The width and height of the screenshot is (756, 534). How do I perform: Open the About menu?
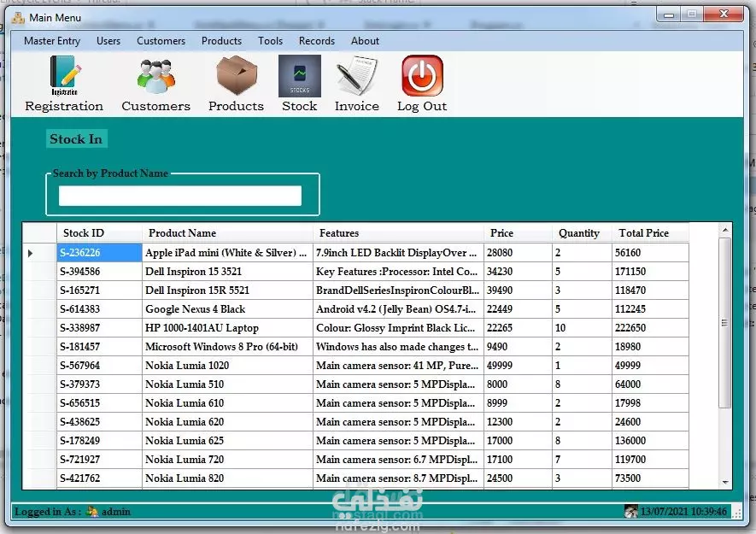point(365,41)
